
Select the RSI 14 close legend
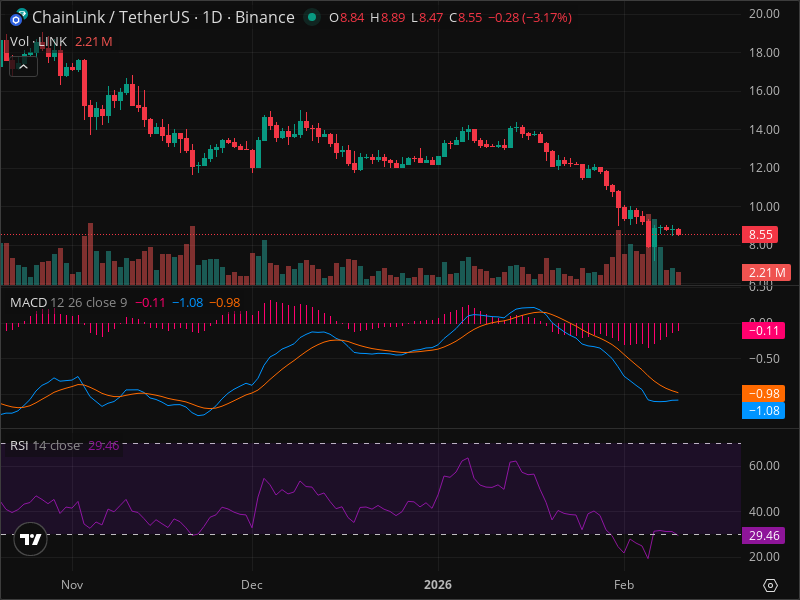pos(45,445)
